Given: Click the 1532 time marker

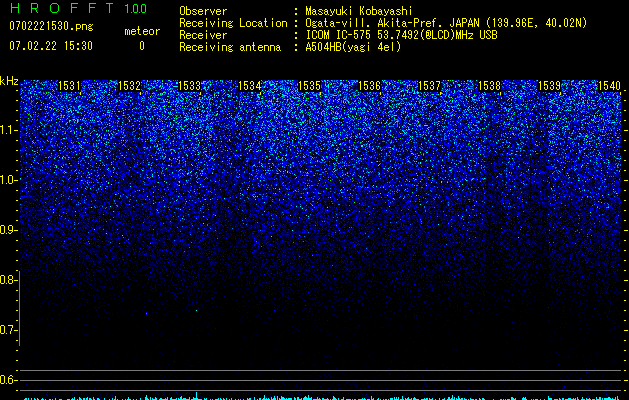Looking at the screenshot, I should pos(130,86).
